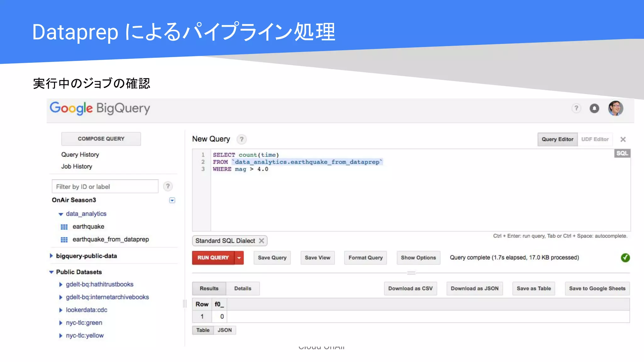Click the Google BigQuery logo

[x=100, y=108]
